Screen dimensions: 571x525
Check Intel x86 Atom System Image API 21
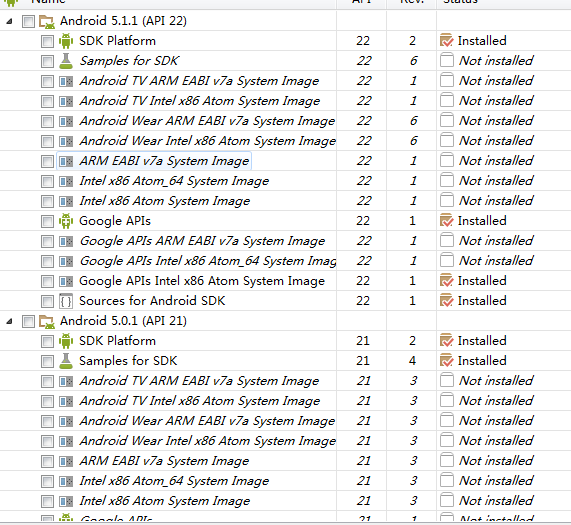pos(47,501)
